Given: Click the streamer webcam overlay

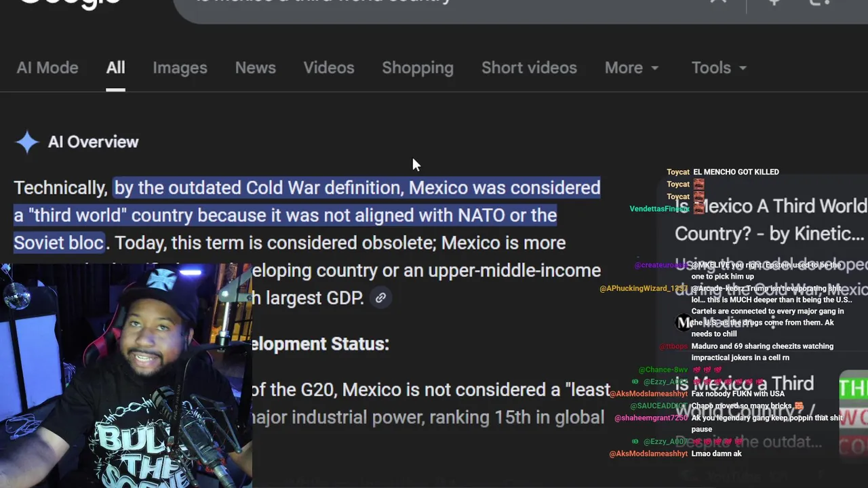Looking at the screenshot, I should [126, 375].
